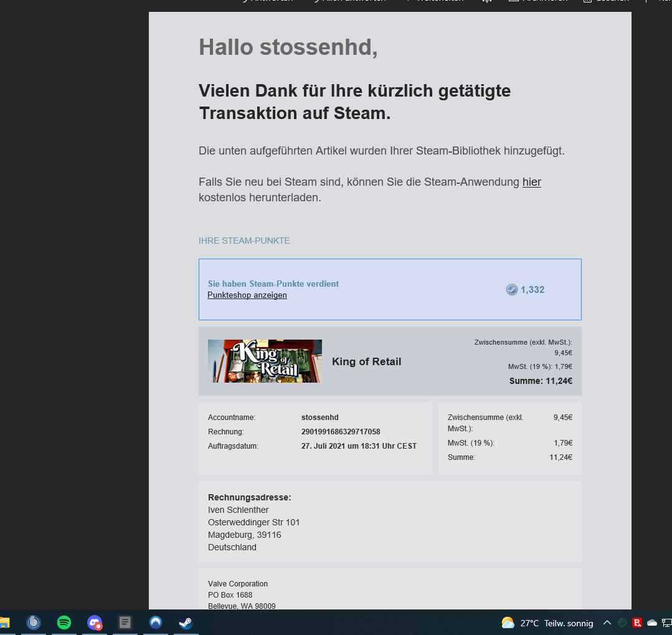Follow the "hier" Steam download link

(x=531, y=182)
